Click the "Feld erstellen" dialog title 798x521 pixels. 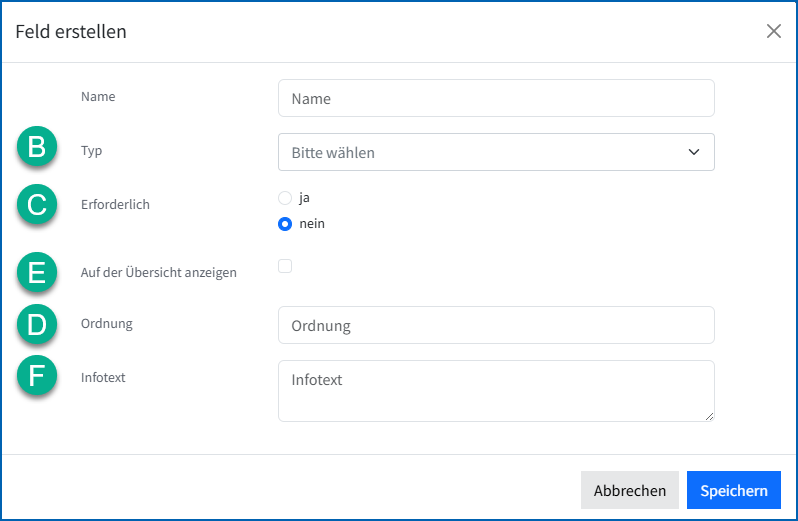pyautogui.click(x=70, y=31)
